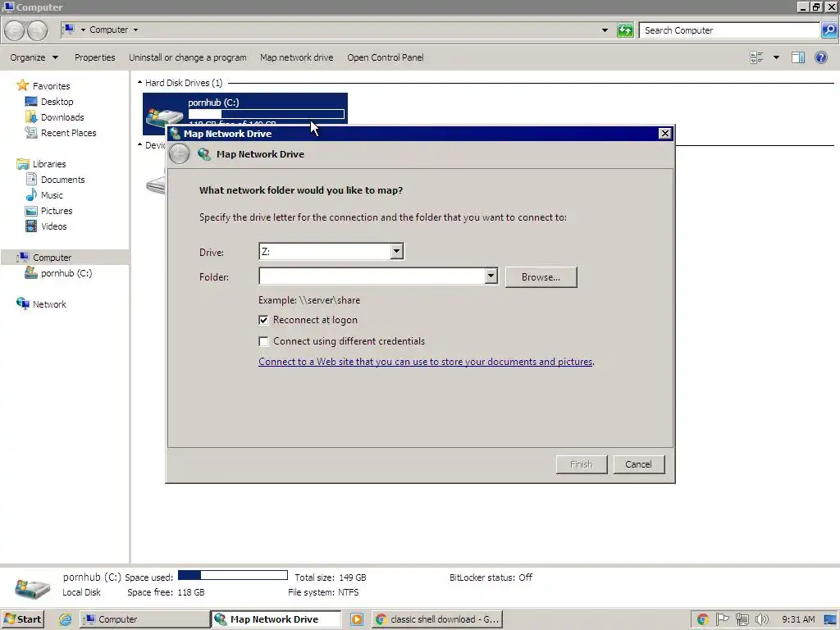840x630 pixels.
Task: Click the Explorer forward navigation button
Action: [37, 30]
